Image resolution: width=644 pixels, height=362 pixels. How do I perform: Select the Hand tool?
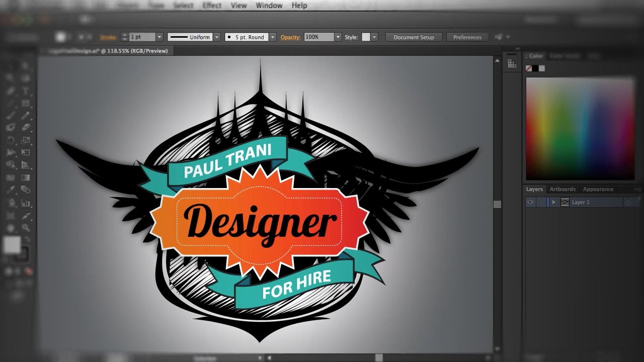[x=11, y=228]
